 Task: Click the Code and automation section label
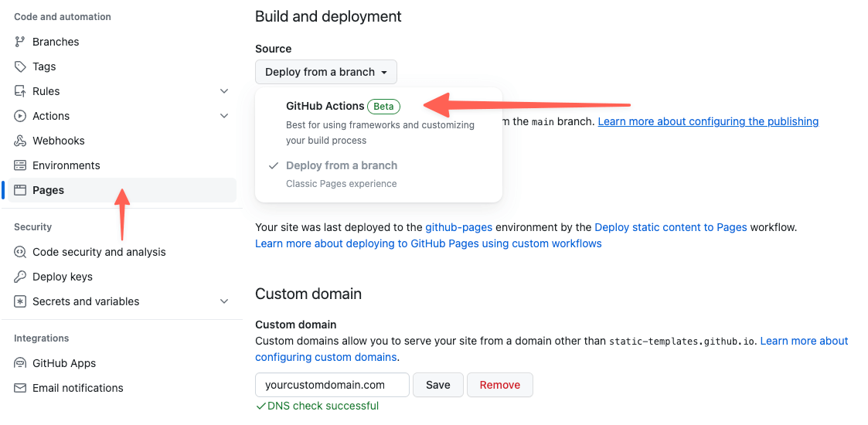pos(63,16)
